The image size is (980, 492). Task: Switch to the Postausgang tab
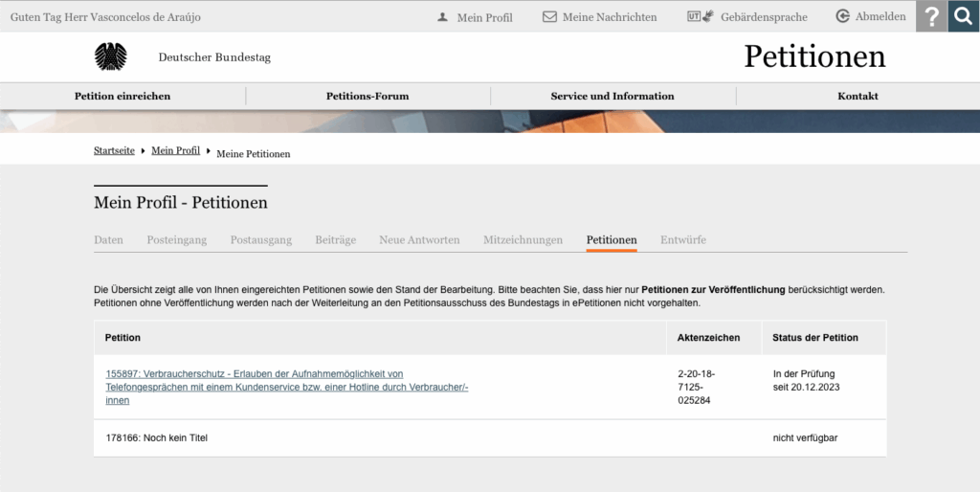(260, 240)
